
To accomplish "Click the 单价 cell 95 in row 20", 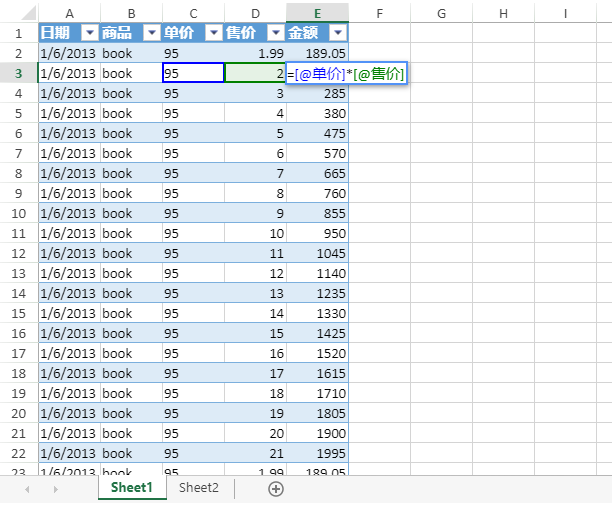I will point(194,413).
